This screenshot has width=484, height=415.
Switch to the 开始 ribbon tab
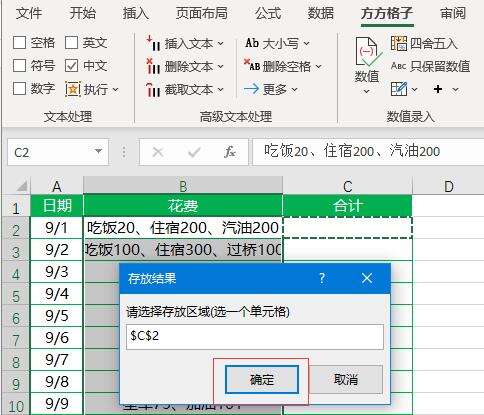click(x=82, y=13)
